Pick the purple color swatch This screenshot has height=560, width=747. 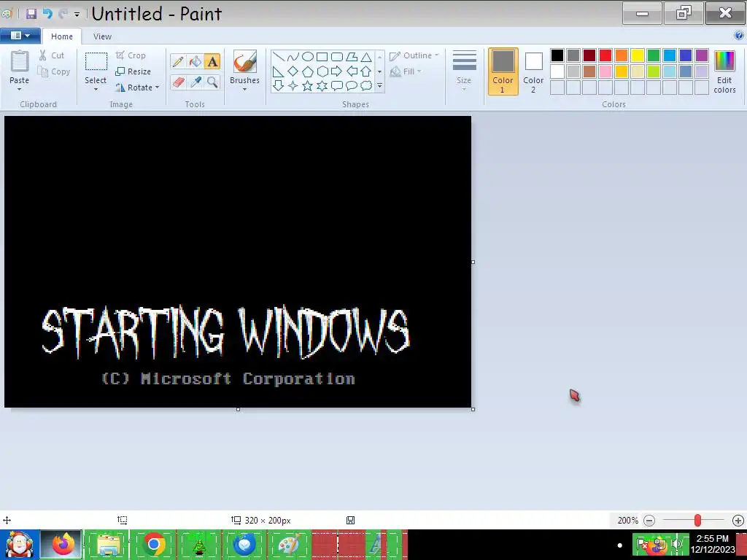click(x=702, y=55)
